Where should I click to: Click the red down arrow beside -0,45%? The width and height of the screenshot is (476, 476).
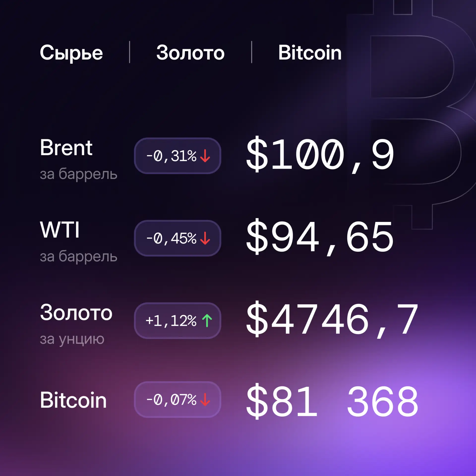pyautogui.click(x=205, y=238)
